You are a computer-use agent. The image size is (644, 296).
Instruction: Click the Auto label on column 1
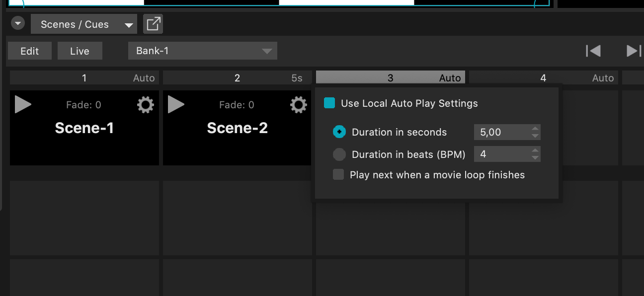pos(144,77)
